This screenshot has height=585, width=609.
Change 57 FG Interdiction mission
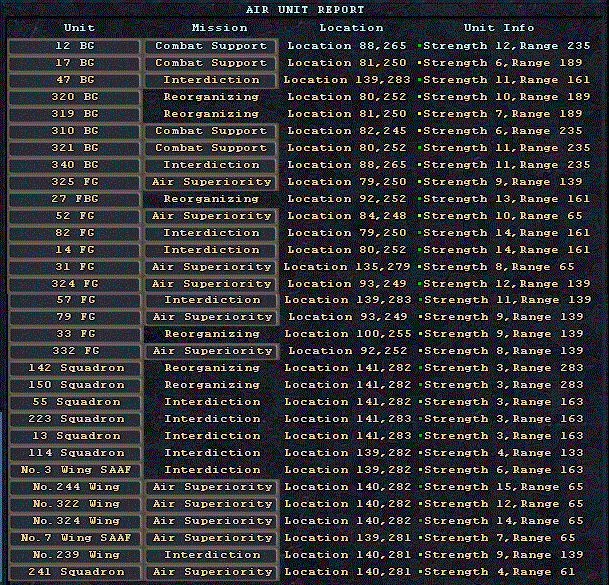point(212,301)
